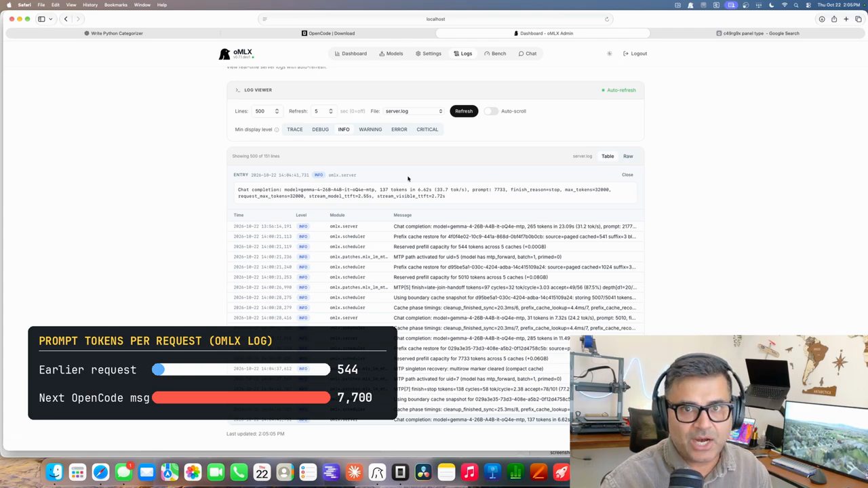
Task: Show Safari sidebar with the sidebar icon
Action: pos(41,19)
